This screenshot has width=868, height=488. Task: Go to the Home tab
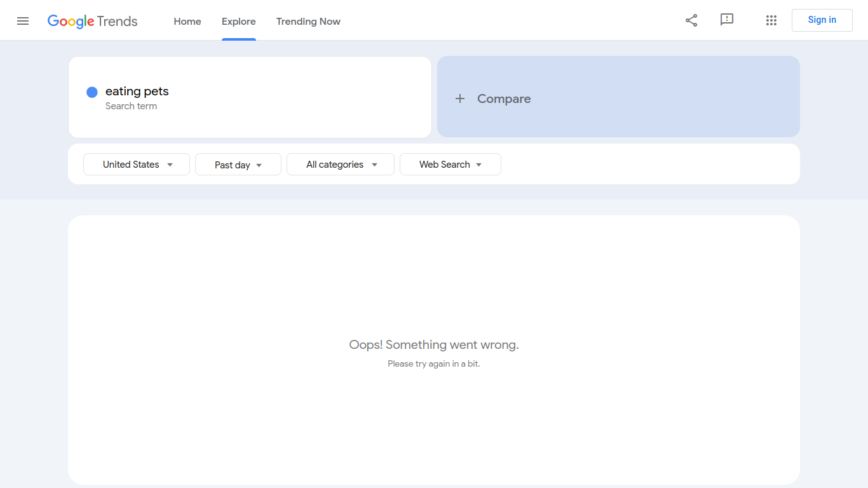coord(187,21)
